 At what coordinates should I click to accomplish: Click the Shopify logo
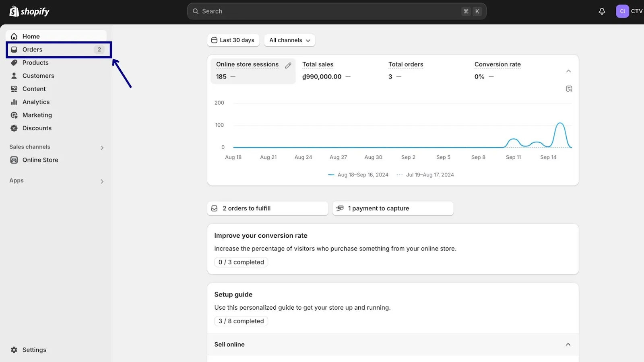pos(29,11)
